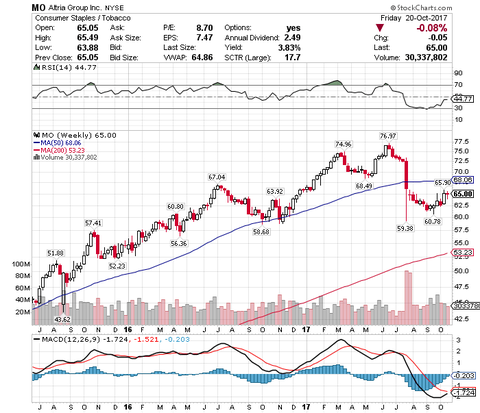
Task: Click the 'MACD(12,26,9)' panel title
Action: 71,340
